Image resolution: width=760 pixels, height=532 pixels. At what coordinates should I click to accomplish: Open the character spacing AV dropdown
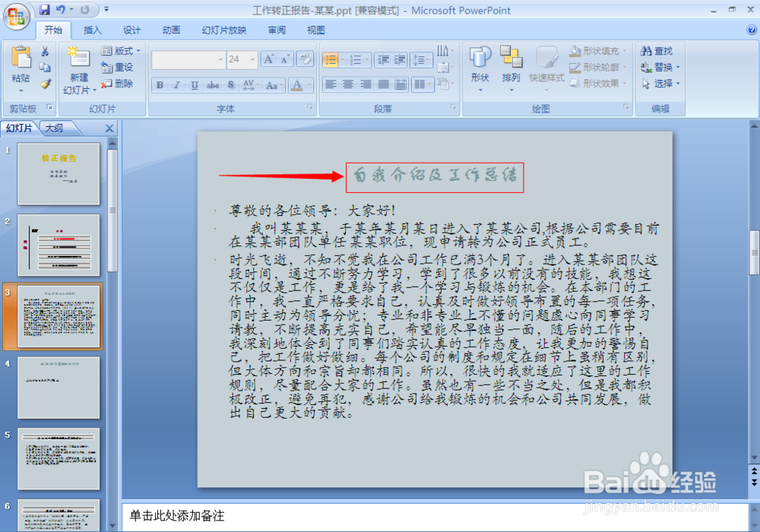point(251,85)
